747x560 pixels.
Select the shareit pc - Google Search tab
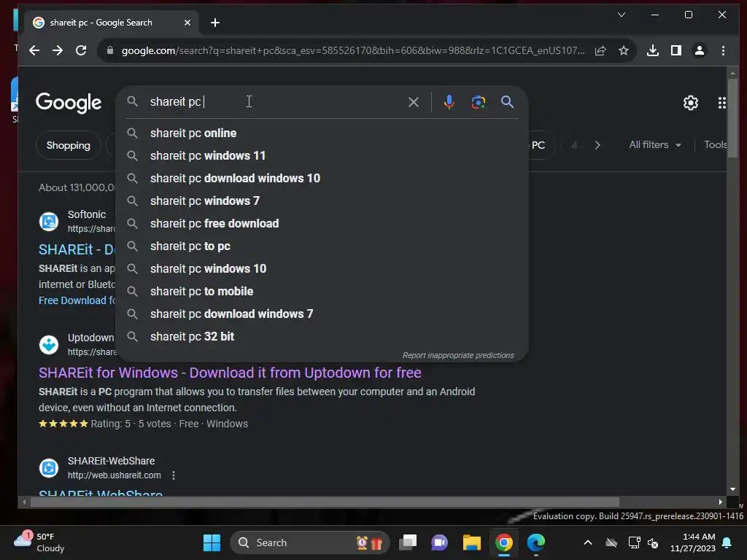click(x=112, y=23)
